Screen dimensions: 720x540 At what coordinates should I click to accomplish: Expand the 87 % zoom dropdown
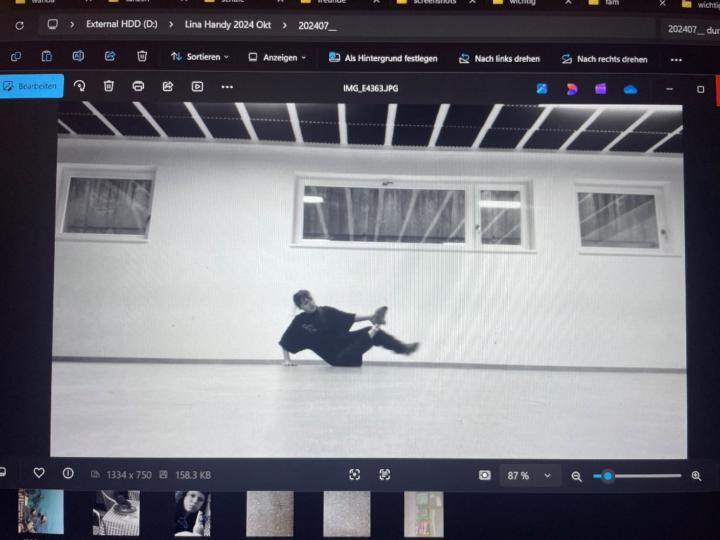[x=547, y=476]
